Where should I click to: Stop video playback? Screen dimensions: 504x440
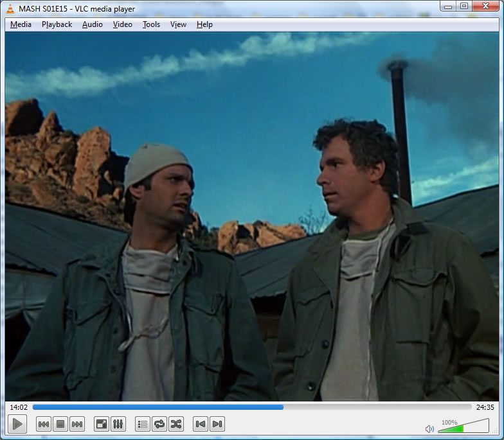click(60, 424)
